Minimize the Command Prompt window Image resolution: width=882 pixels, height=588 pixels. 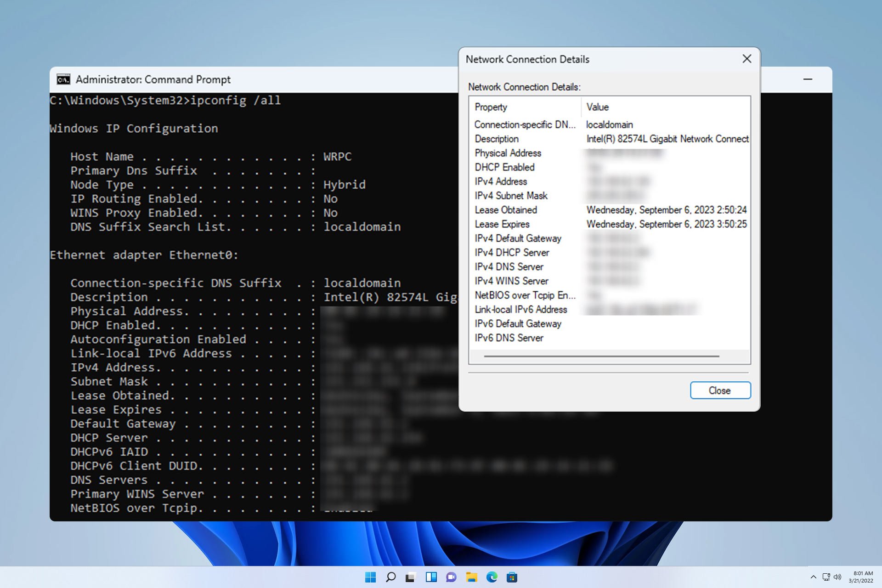808,79
